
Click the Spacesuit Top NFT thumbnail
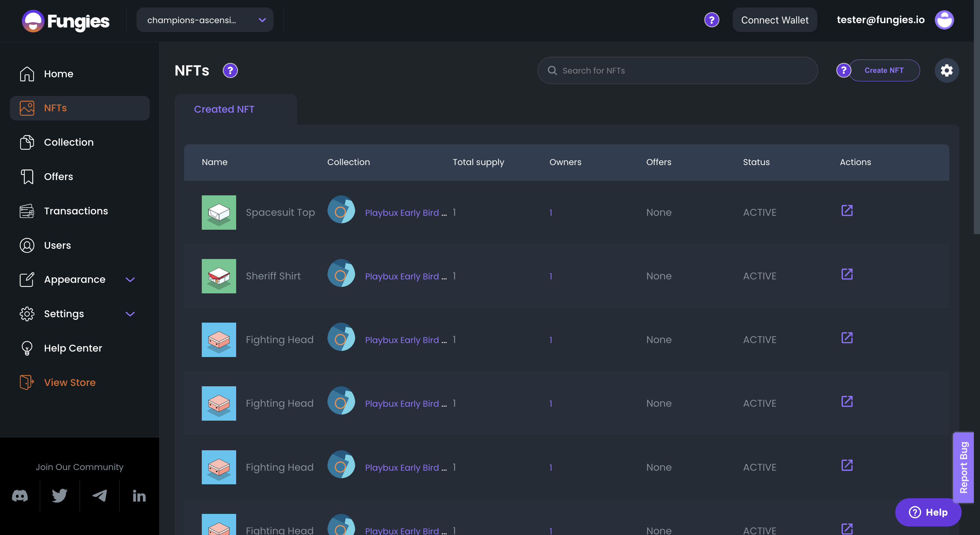(x=219, y=212)
